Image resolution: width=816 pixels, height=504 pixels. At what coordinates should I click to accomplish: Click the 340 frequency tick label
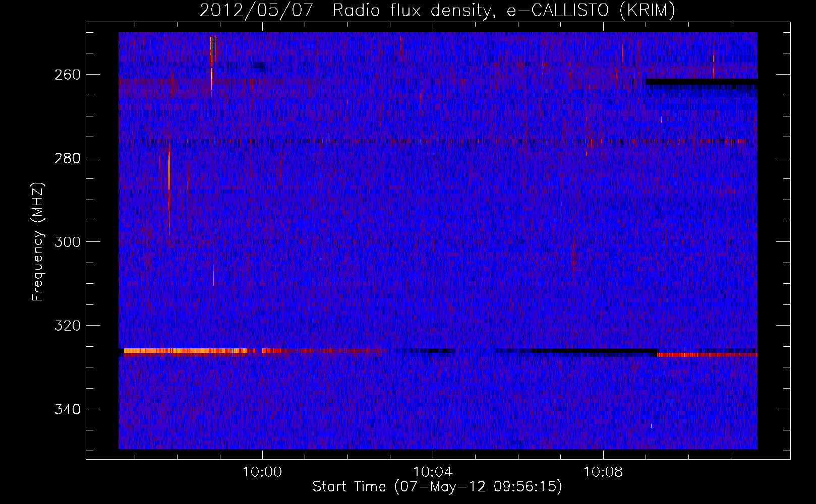point(68,409)
